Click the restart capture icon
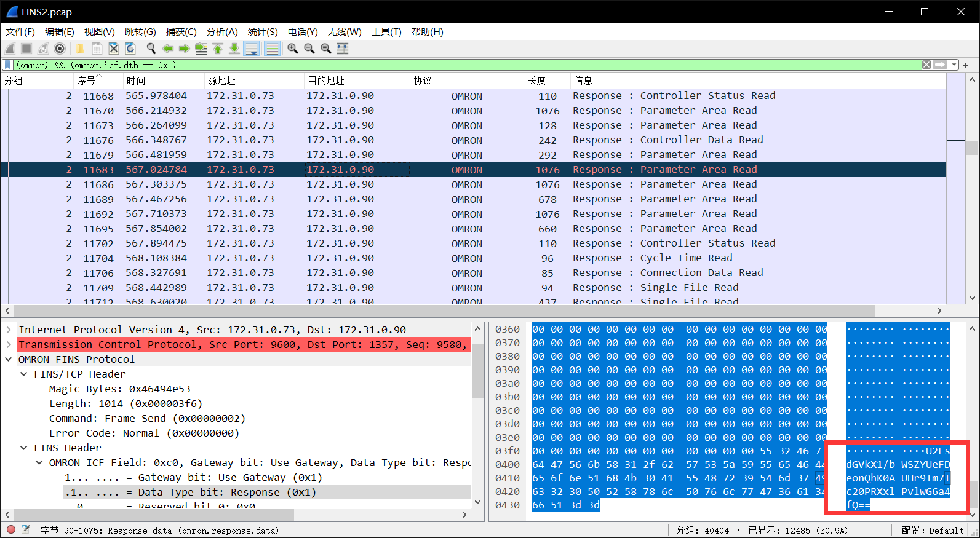This screenshot has height=538, width=980. coord(43,49)
